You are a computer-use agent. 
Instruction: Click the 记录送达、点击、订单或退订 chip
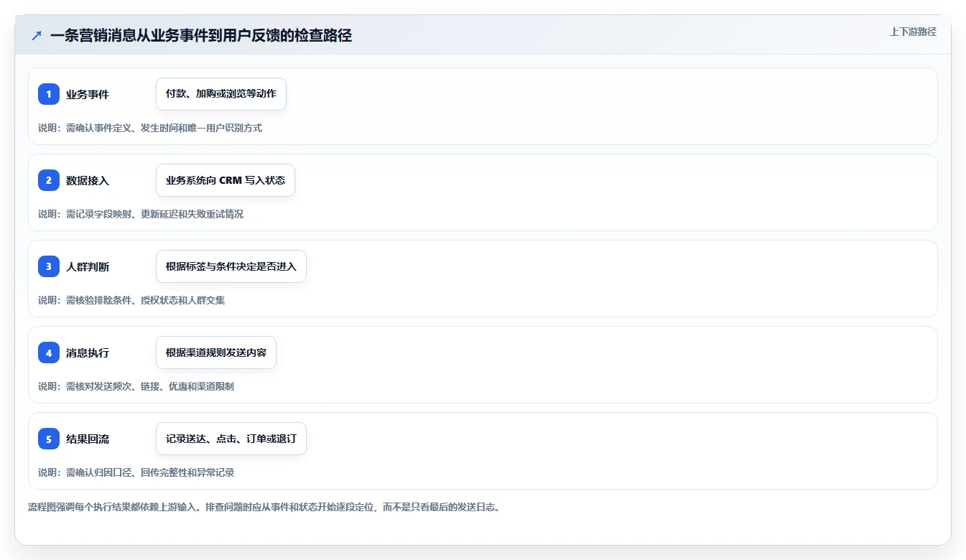pyautogui.click(x=231, y=439)
